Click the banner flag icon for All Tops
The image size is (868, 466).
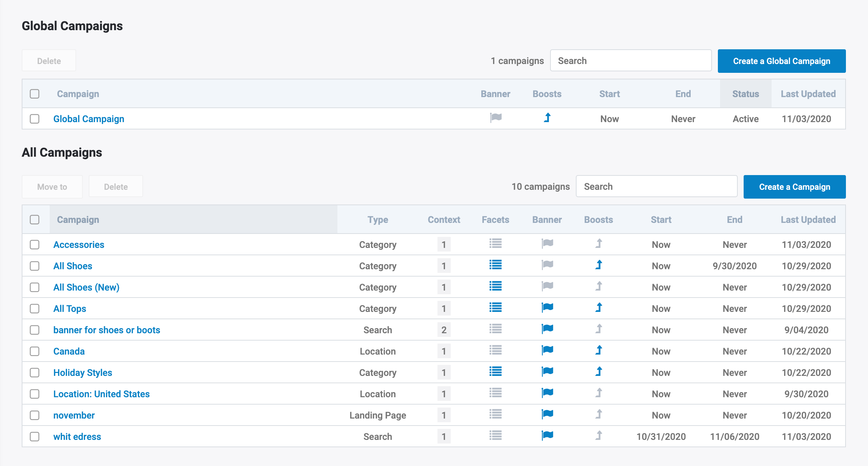[547, 308]
